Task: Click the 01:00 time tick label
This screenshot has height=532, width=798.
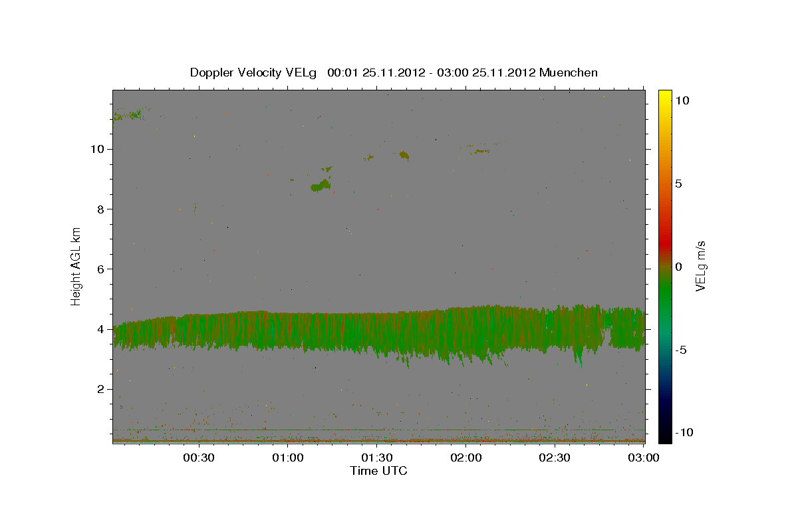Action: click(288, 458)
